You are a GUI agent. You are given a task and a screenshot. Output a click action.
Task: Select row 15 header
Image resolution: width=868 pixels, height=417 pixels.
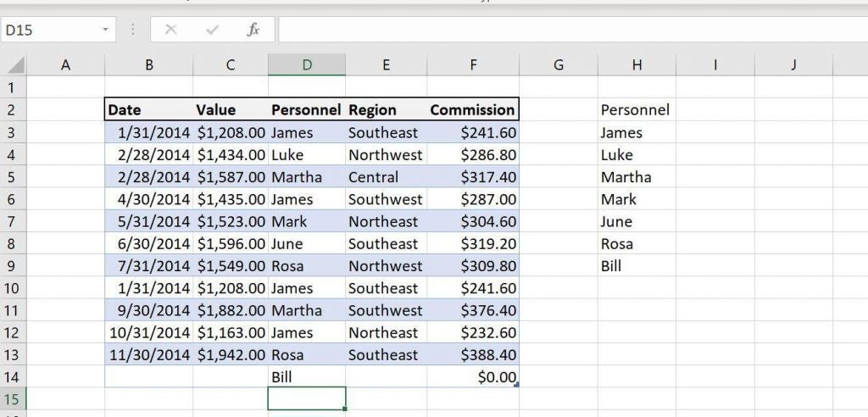pyautogui.click(x=14, y=398)
